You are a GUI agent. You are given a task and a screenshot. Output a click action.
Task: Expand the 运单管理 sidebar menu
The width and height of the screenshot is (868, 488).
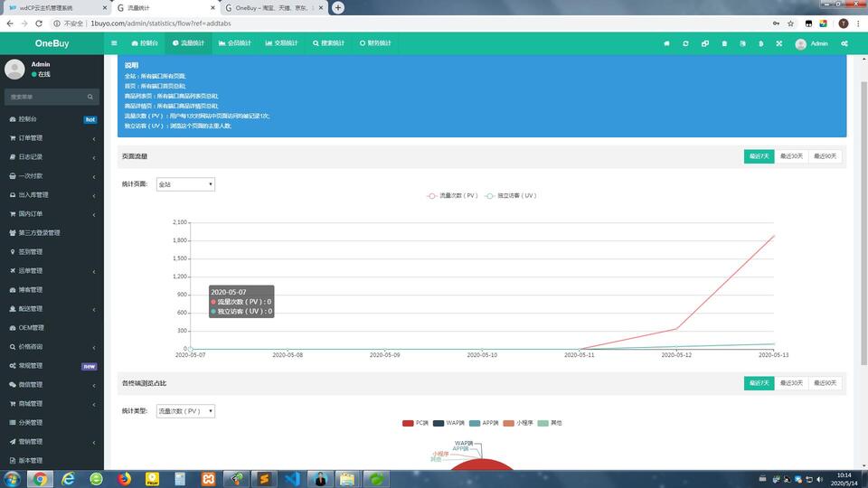pyautogui.click(x=52, y=270)
